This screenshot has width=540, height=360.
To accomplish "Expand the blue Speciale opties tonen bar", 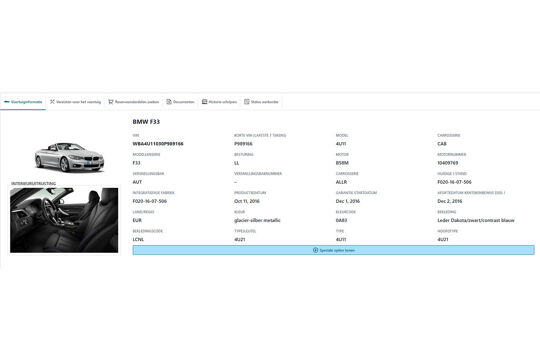I will [x=333, y=250].
